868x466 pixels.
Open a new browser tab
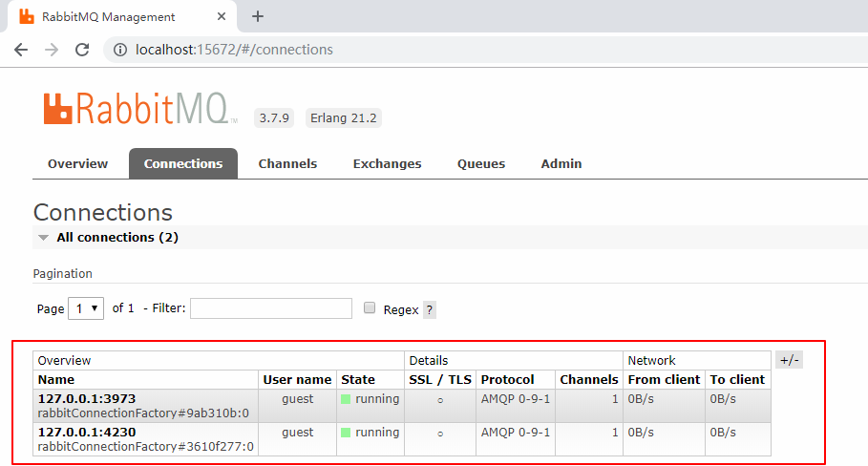coord(257,16)
